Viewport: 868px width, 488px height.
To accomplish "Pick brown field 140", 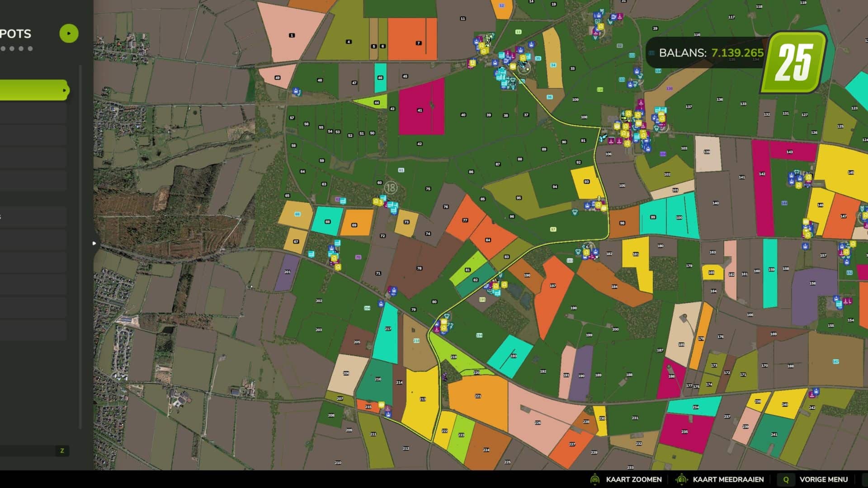I will pos(715,203).
